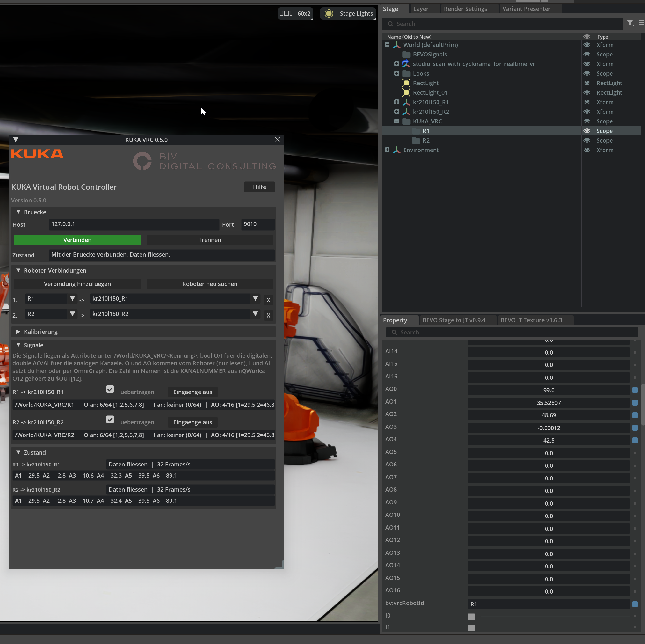Click the blue marker next to bv:vrcRobotId
The image size is (645, 644).
pyautogui.click(x=635, y=604)
